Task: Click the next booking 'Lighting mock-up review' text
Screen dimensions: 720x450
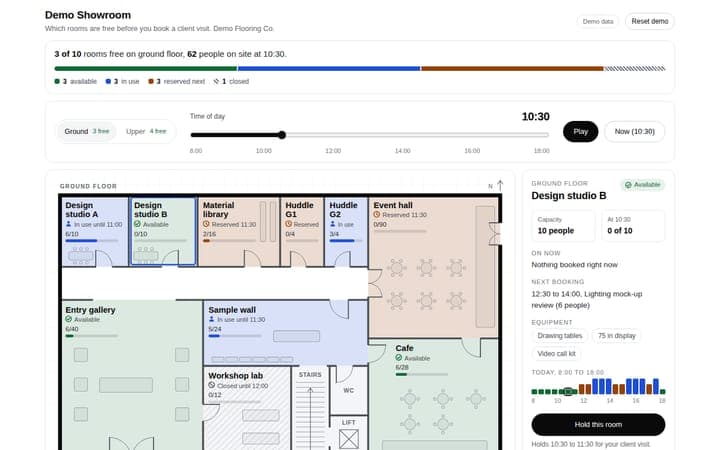Action: [x=587, y=299]
